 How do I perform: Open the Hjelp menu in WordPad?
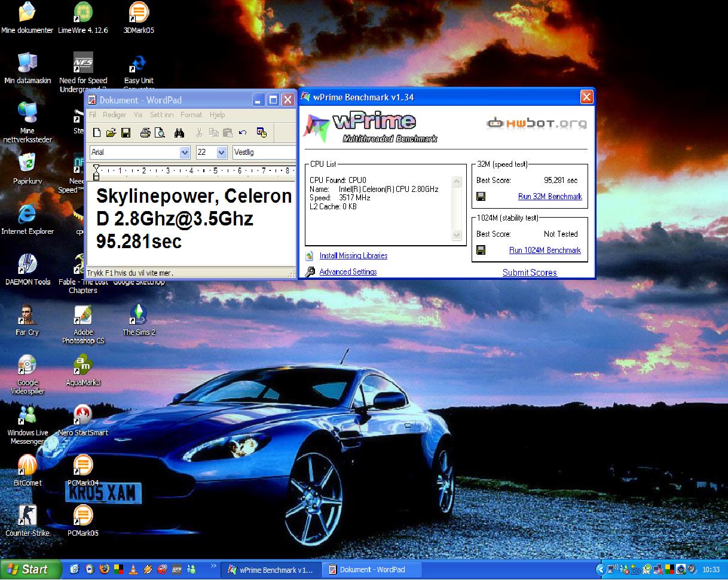(x=217, y=115)
